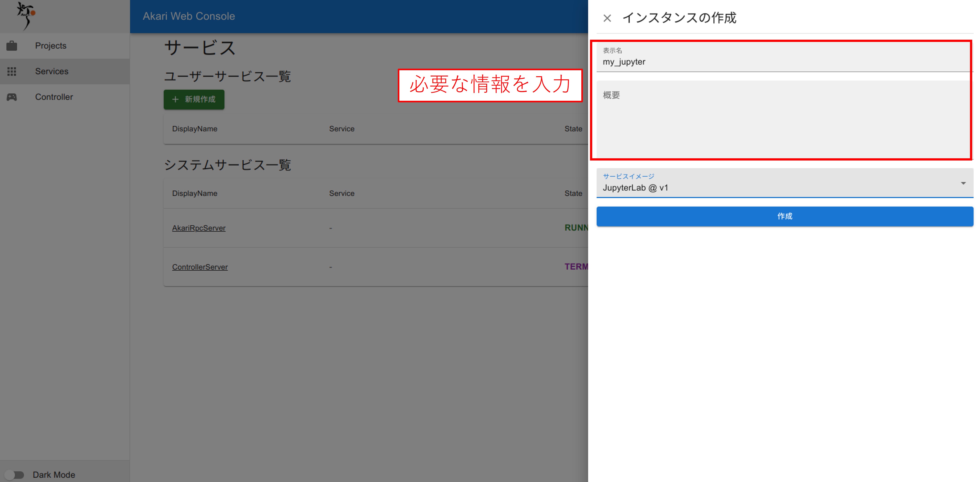This screenshot has width=980, height=482.
Task: Toggle the Dark Mode switch
Action: pyautogui.click(x=14, y=474)
